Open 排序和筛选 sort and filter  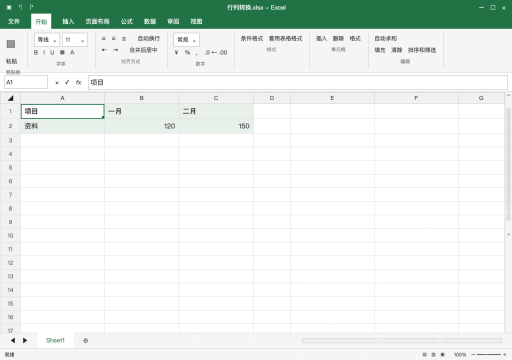coord(422,50)
